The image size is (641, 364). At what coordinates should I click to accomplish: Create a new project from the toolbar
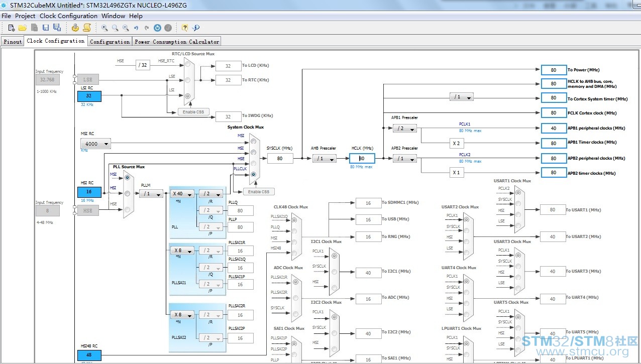coord(12,28)
